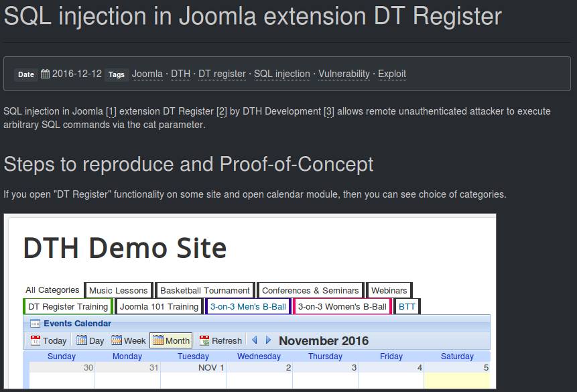Select the 3-on-3 Men's B-Ball category
Viewport: 577px width, 392px height.
pos(248,307)
